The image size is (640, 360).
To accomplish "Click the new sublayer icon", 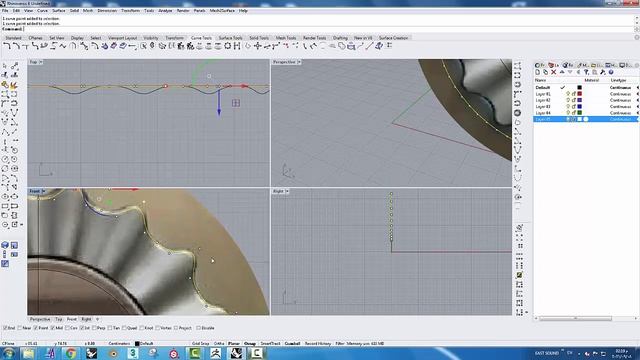I will pyautogui.click(x=545, y=72).
